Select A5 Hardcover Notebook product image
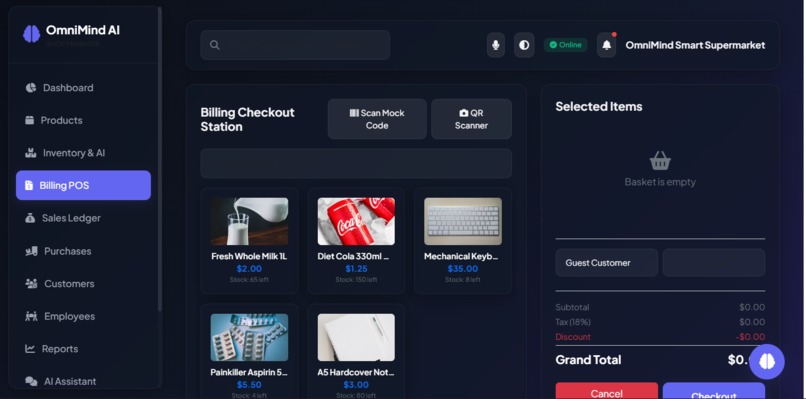 (356, 338)
